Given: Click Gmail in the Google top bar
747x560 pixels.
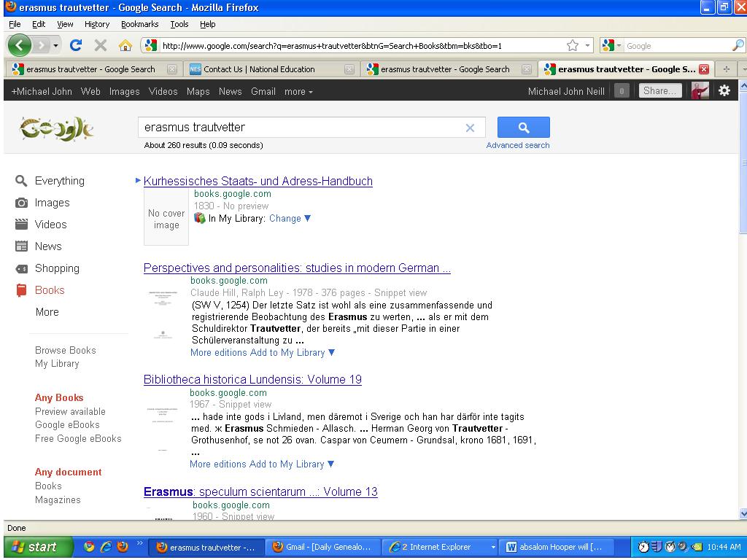Looking at the screenshot, I should pyautogui.click(x=263, y=91).
